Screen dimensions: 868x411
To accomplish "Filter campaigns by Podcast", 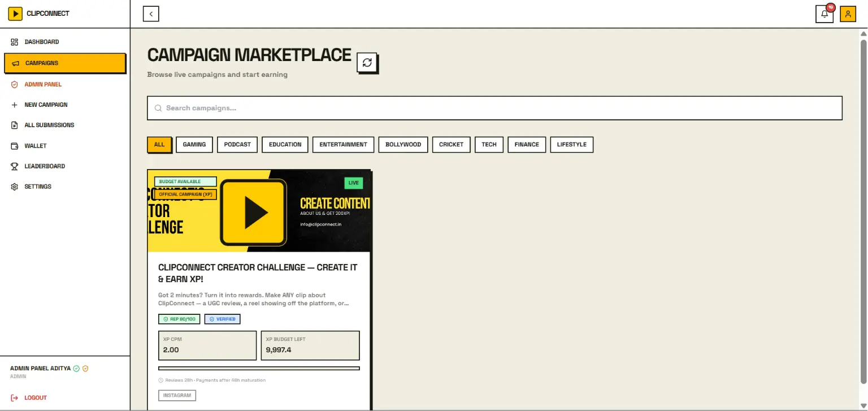I will point(237,145).
